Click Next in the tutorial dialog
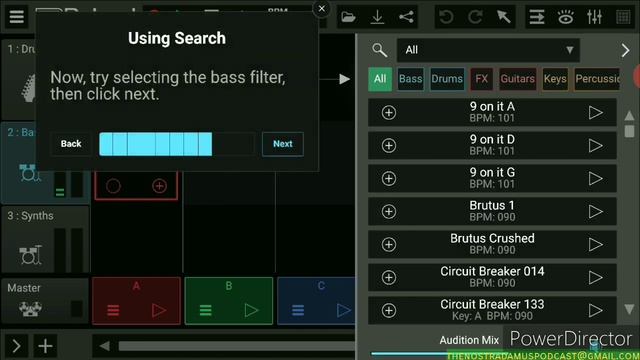The height and width of the screenshot is (360, 640). [x=282, y=144]
